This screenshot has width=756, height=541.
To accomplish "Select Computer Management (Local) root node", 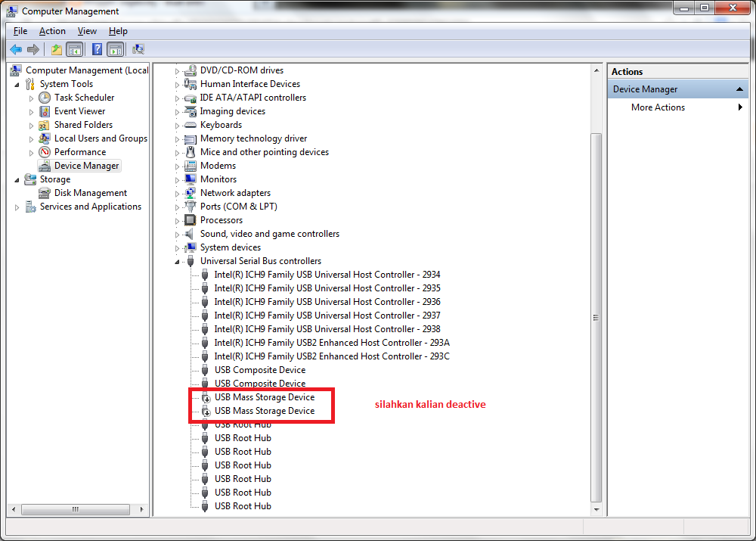I will (x=87, y=70).
